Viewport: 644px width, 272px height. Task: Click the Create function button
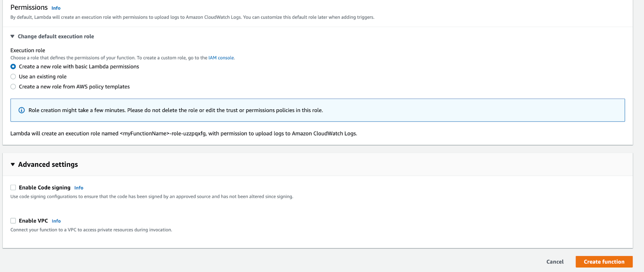tap(604, 262)
